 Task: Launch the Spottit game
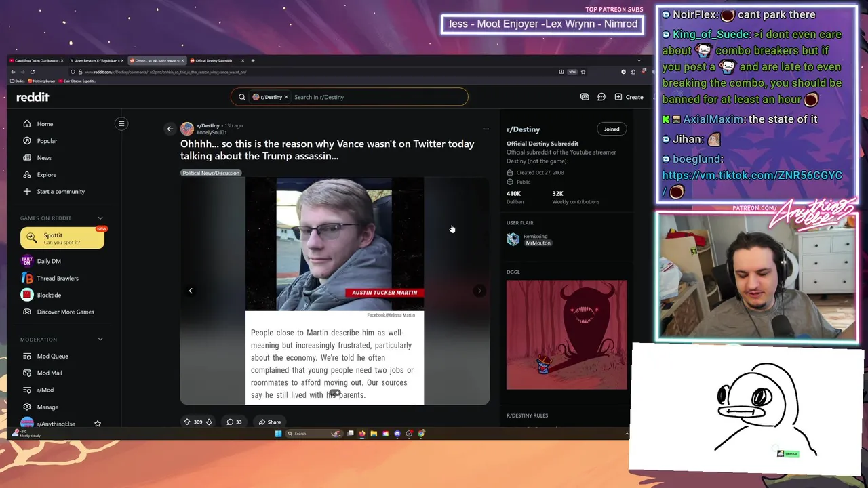62,238
